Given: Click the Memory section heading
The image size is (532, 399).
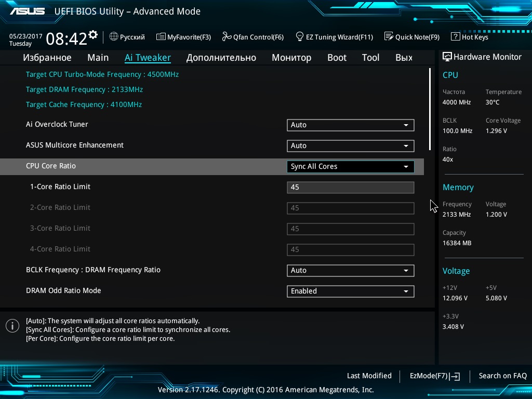Looking at the screenshot, I should point(458,187).
